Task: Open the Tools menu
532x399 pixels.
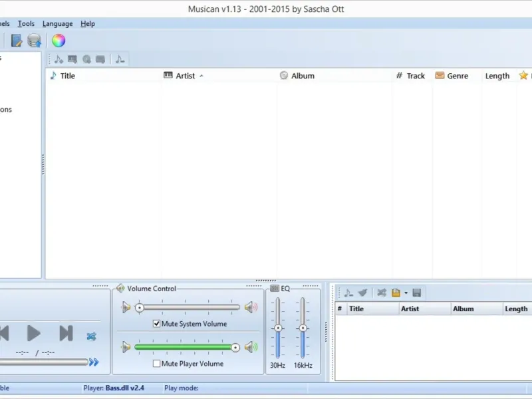Action: pyautogui.click(x=26, y=24)
